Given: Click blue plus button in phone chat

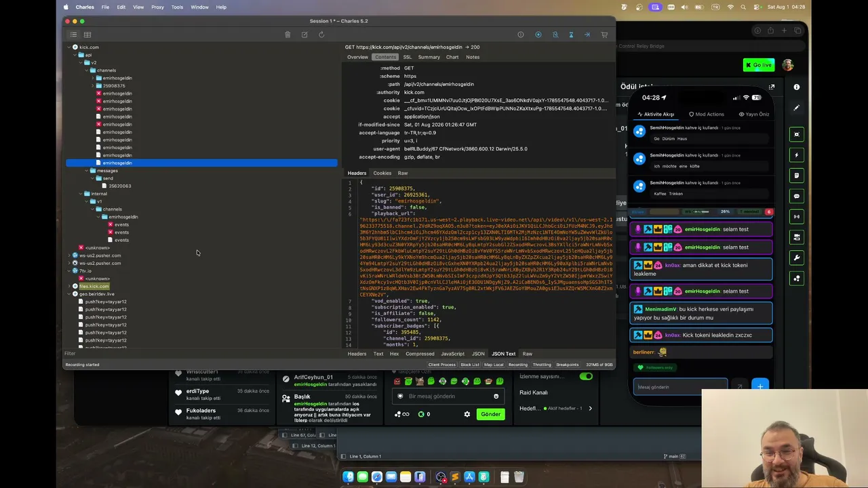Looking at the screenshot, I should coord(760,386).
